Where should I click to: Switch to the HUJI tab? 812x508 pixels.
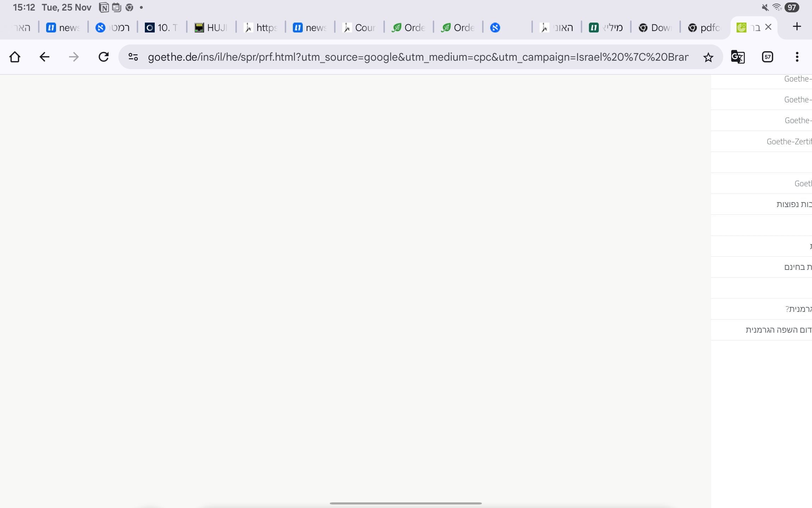click(211, 28)
